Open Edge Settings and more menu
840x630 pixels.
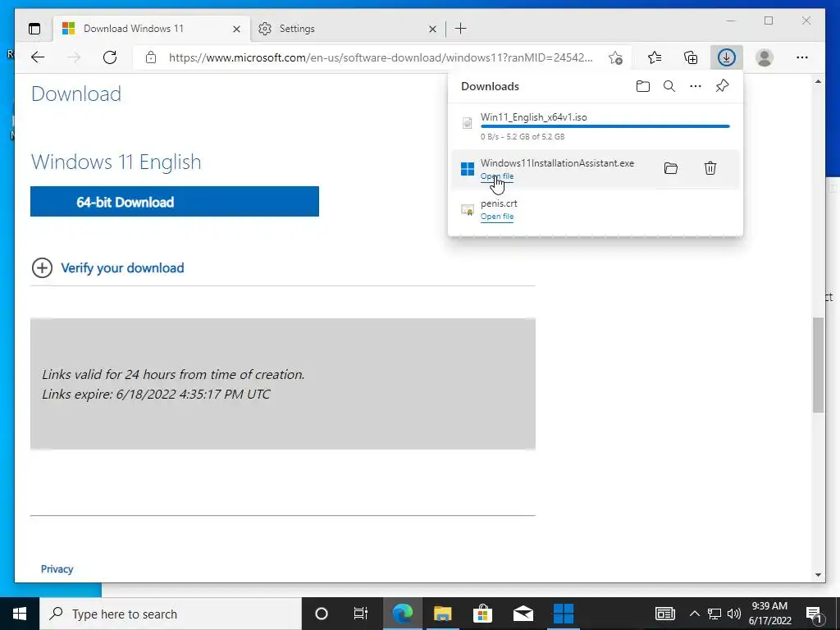802,57
